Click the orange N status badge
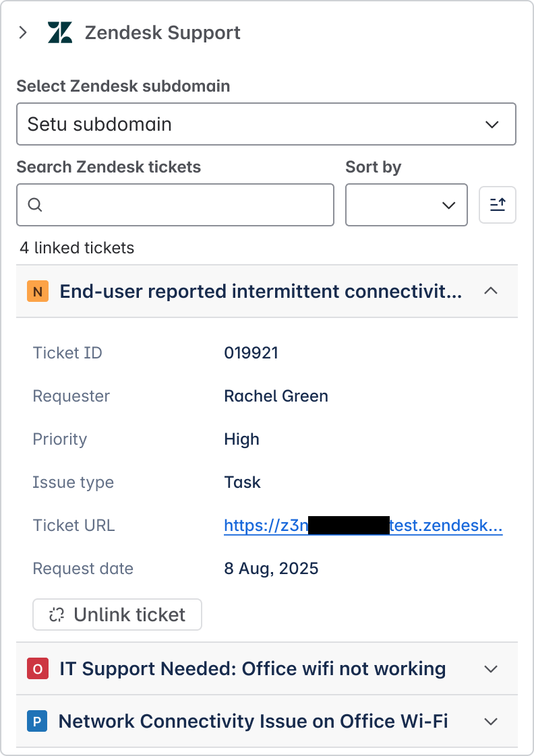Image resolution: width=534 pixels, height=756 pixels. (38, 291)
